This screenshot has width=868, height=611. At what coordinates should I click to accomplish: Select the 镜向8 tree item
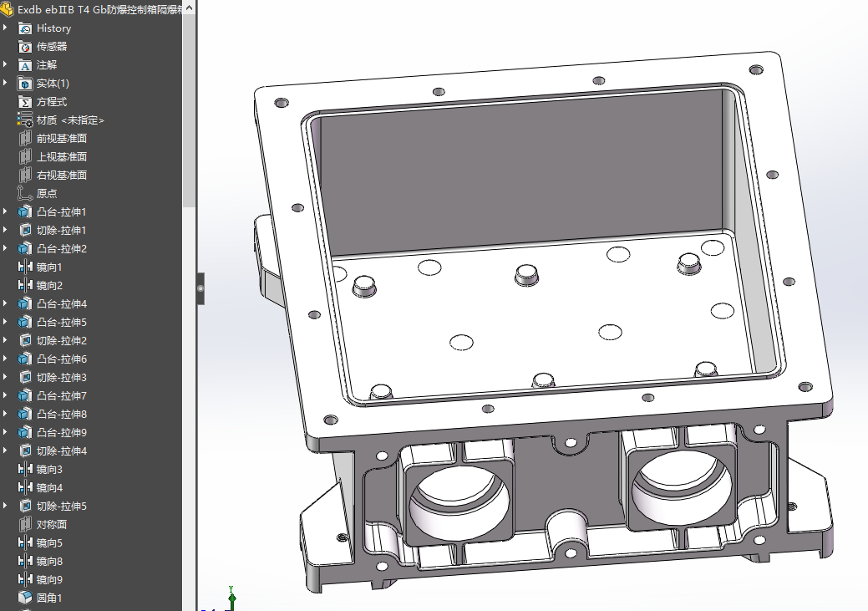(x=49, y=561)
